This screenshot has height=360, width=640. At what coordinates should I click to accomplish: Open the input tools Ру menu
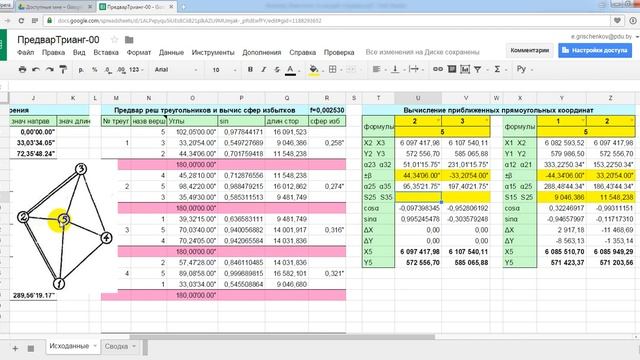point(521,69)
